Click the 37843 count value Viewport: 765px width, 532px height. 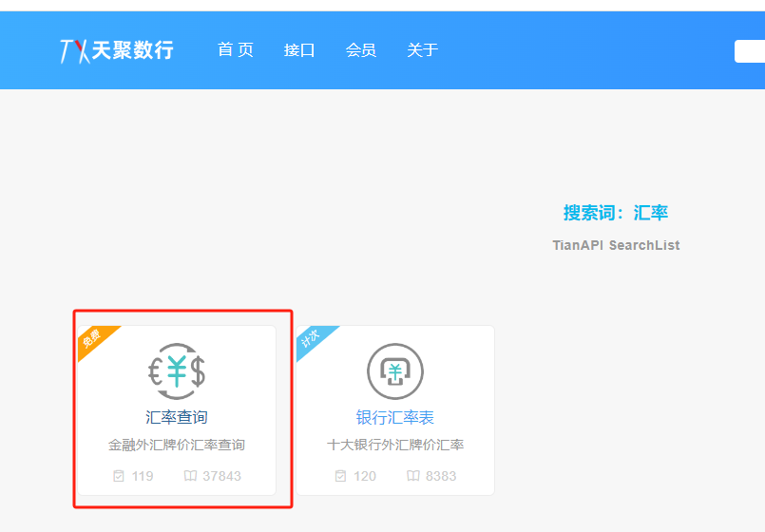pyautogui.click(x=222, y=476)
